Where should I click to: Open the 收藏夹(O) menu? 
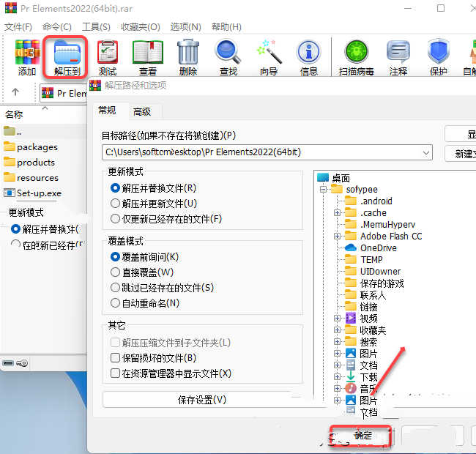(141, 27)
